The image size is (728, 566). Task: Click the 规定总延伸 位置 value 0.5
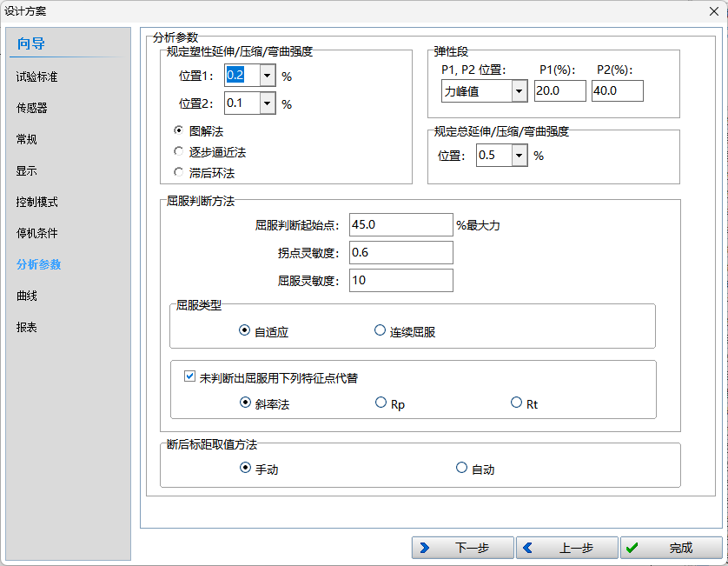point(494,156)
